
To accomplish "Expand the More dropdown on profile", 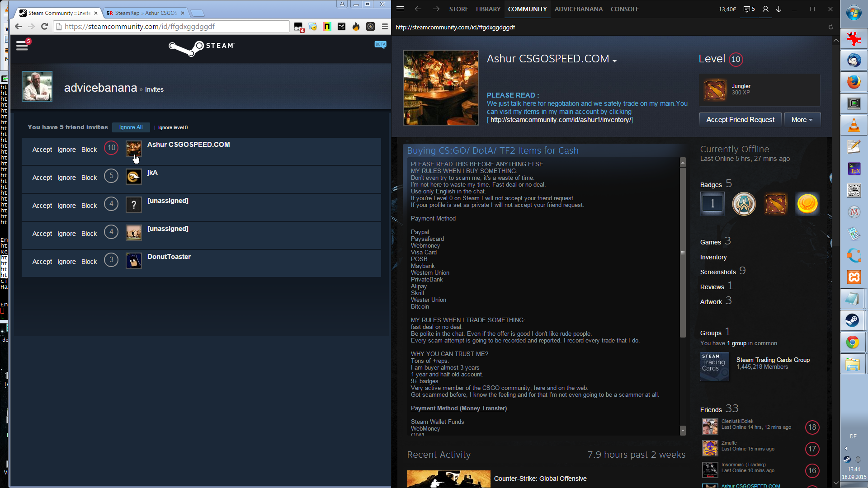I will (x=802, y=120).
